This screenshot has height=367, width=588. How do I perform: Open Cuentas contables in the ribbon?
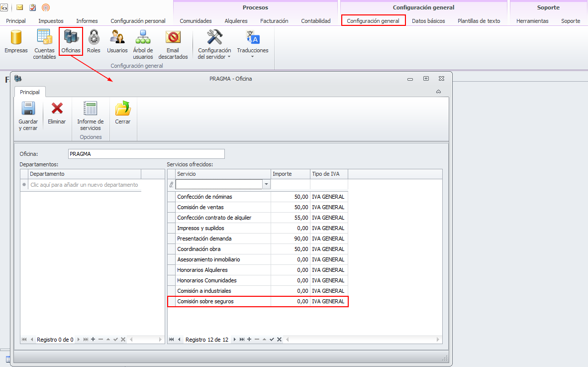(x=44, y=44)
